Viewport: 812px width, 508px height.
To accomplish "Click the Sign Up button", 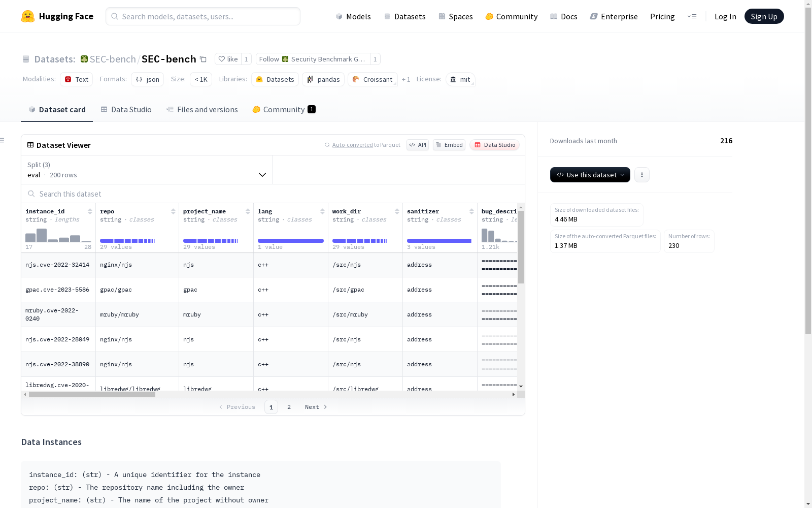I will coord(764,16).
